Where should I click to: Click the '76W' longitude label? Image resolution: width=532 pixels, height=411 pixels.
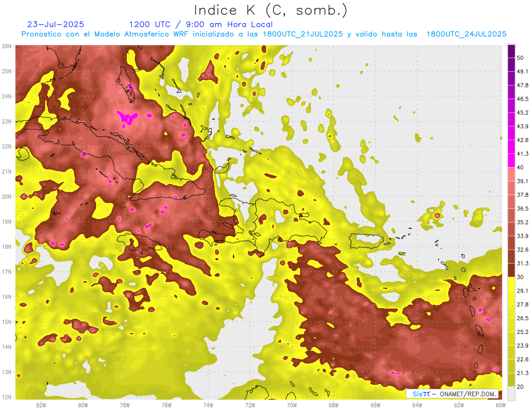[166, 405]
